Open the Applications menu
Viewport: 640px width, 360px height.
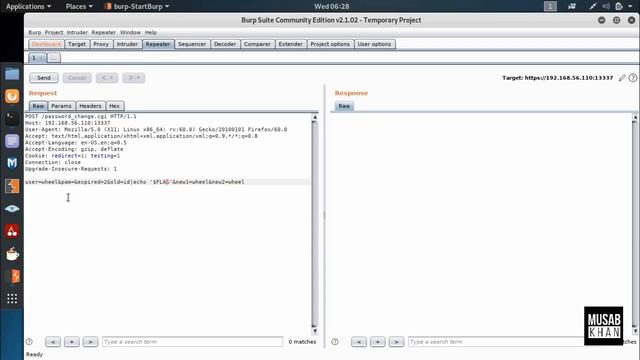click(x=28, y=6)
